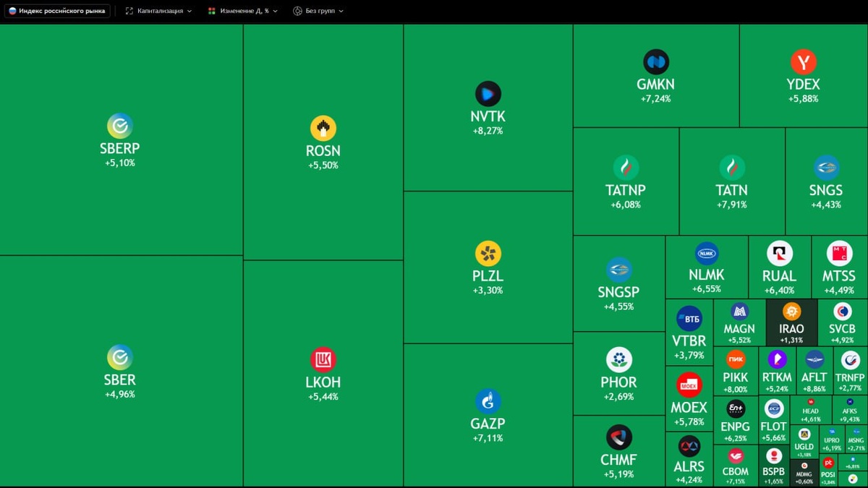Click the RTKM Rostelecom logo

pyautogui.click(x=778, y=359)
